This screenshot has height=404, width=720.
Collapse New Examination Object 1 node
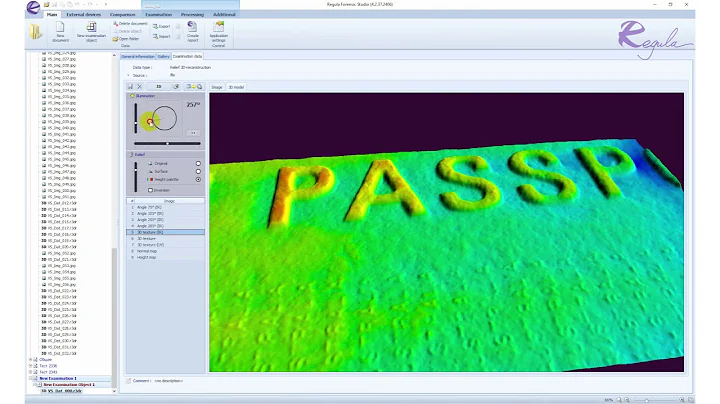35,385
